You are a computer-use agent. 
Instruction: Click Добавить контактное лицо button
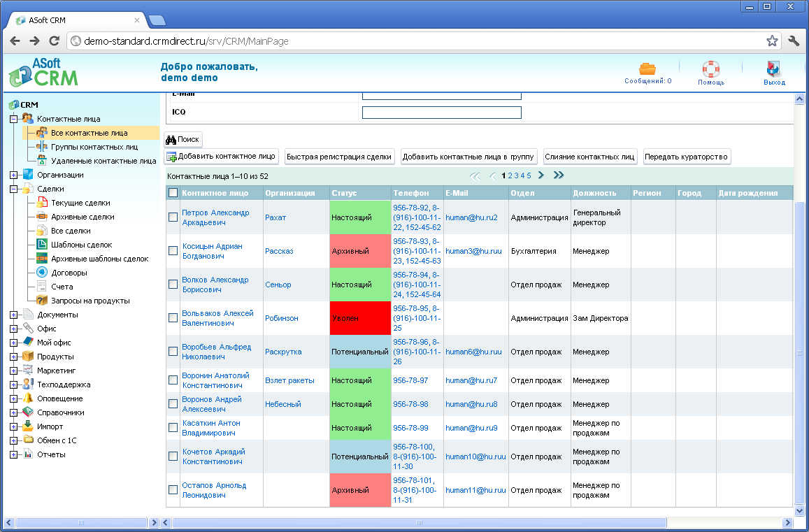(x=222, y=157)
